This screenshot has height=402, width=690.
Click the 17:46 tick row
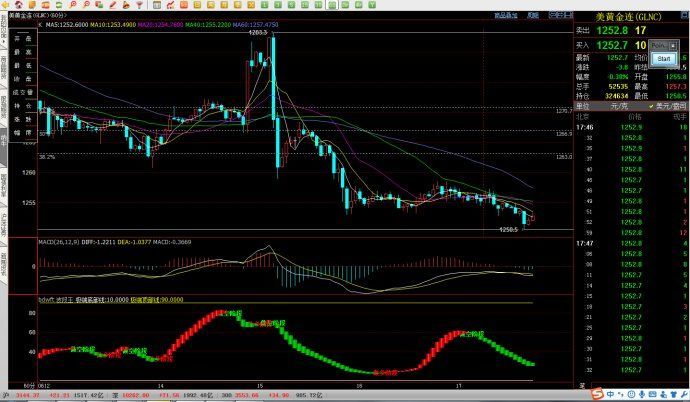pos(631,128)
